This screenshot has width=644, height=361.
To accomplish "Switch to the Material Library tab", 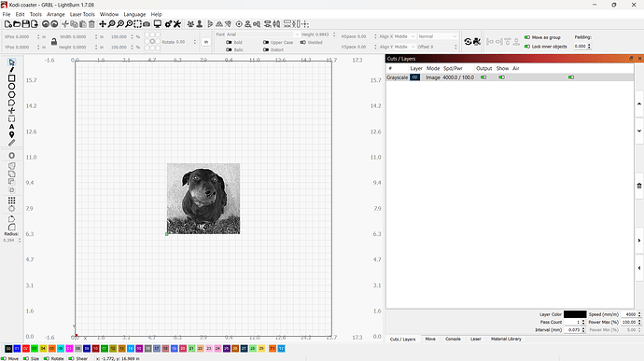I will 506,339.
